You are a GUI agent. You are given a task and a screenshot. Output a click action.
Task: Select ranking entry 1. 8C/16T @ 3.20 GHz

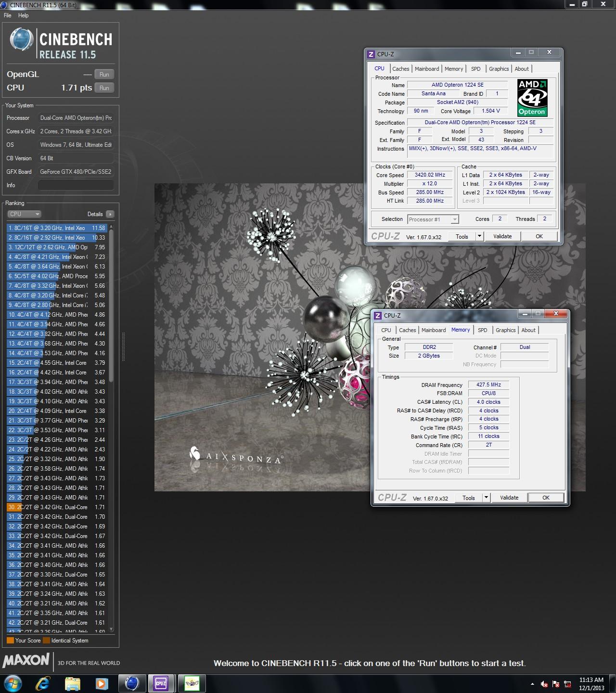pyautogui.click(x=57, y=228)
